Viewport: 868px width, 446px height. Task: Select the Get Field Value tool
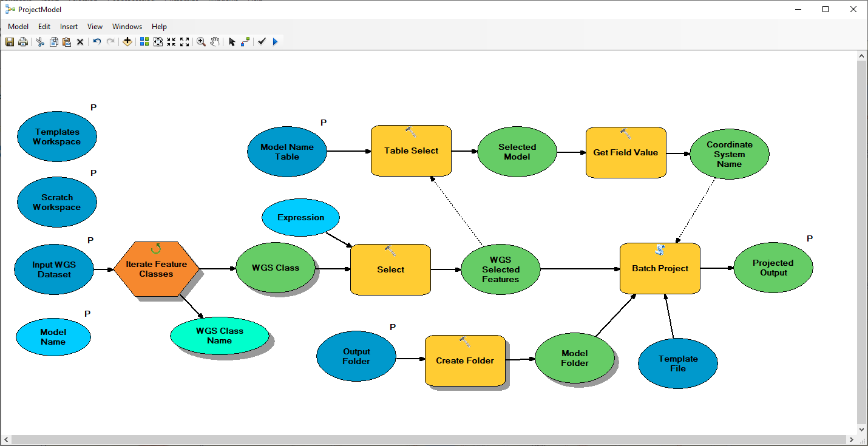coord(626,152)
